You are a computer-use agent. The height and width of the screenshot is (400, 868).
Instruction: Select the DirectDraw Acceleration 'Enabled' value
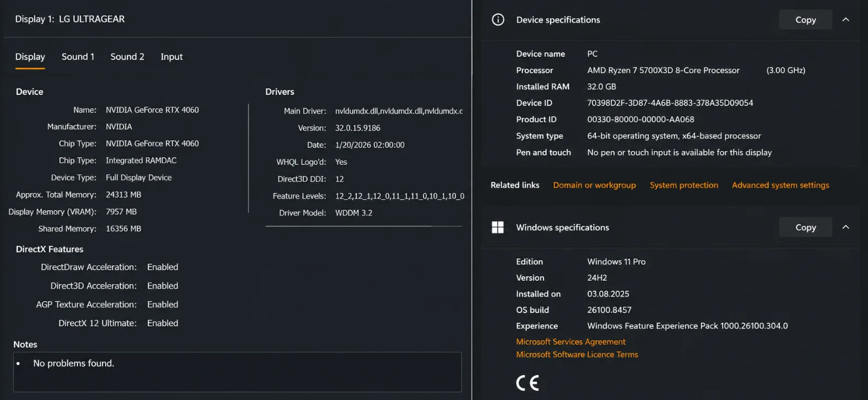click(x=163, y=267)
